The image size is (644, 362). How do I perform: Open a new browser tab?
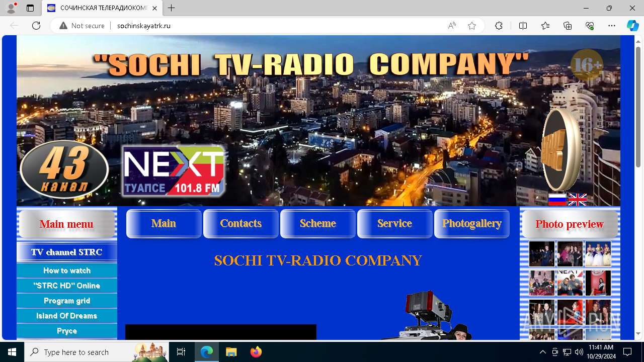pyautogui.click(x=172, y=8)
